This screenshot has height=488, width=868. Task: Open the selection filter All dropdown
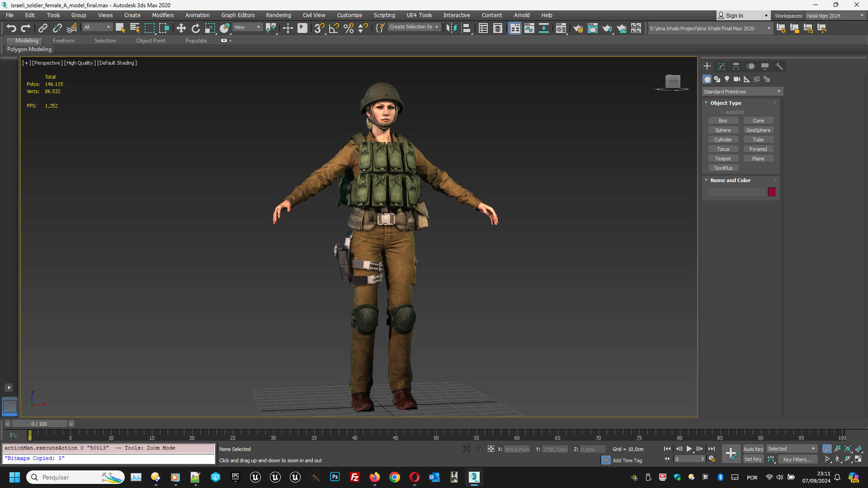click(x=97, y=27)
